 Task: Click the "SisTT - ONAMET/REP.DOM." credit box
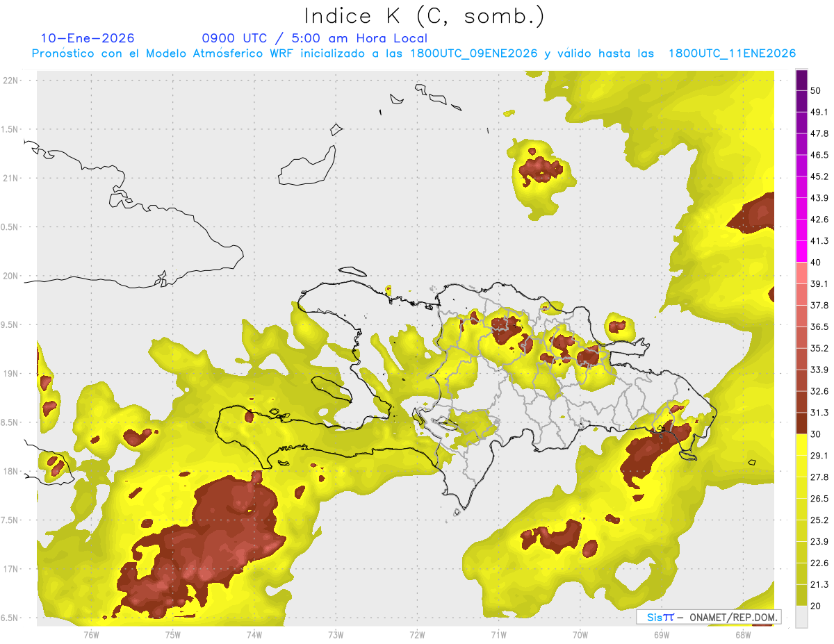coord(708,617)
